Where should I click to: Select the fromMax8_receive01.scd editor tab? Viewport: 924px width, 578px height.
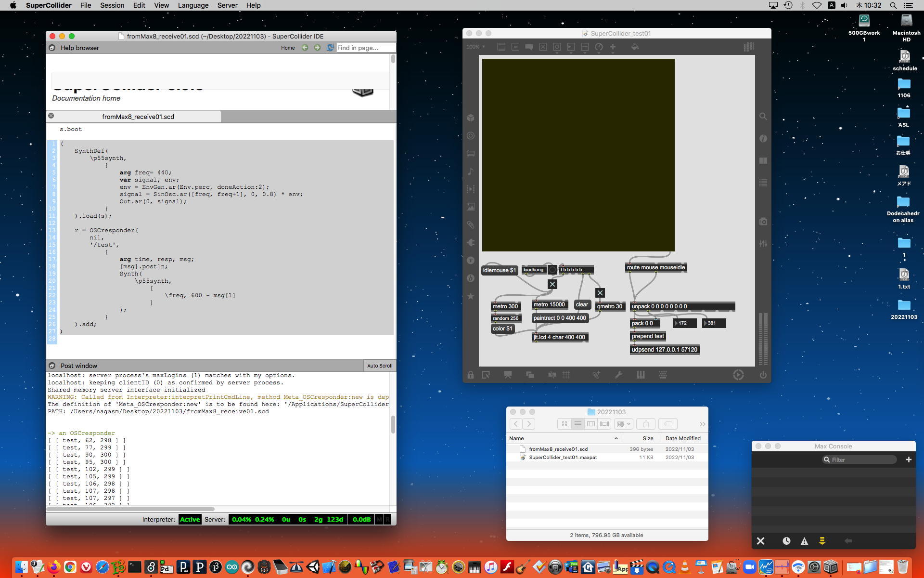(138, 117)
